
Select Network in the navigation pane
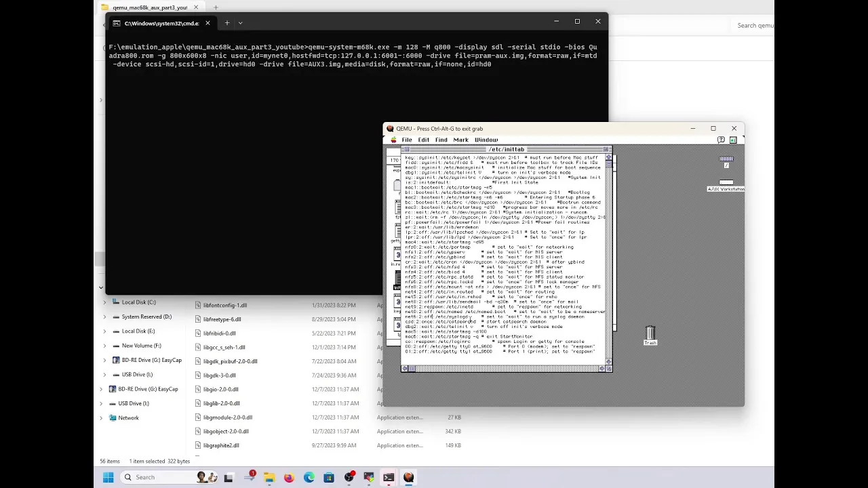[128, 418]
